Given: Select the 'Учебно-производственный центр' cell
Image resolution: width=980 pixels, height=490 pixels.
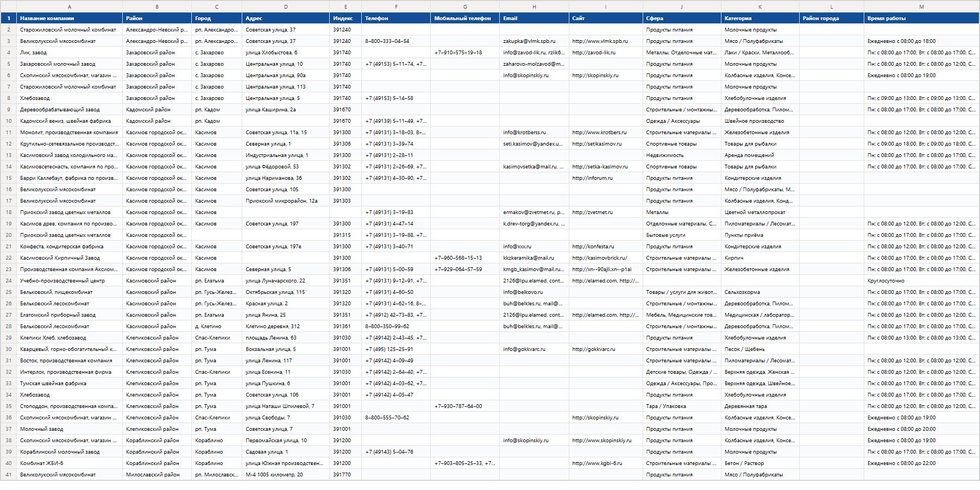Looking at the screenshot, I should (70, 281).
